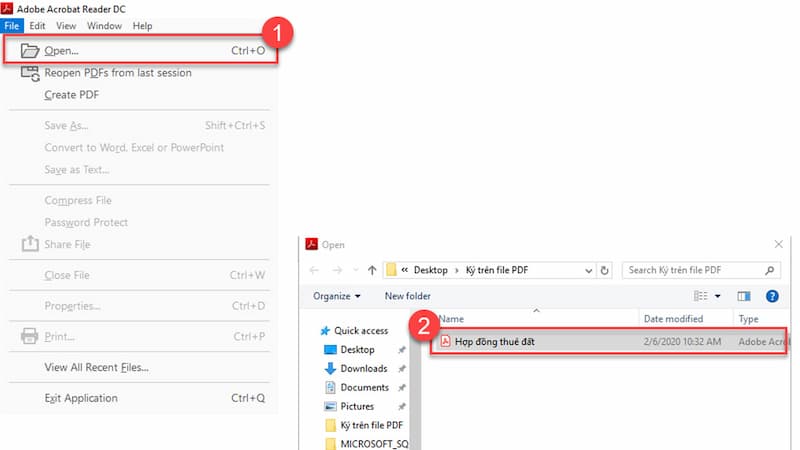
Task: Click the pin icon beside Documents
Action: tap(402, 388)
